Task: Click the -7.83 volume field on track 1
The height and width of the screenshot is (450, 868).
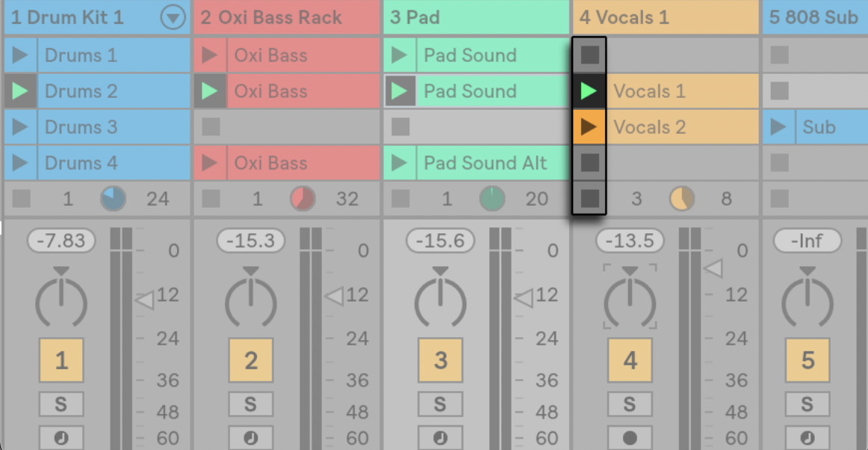Action: point(61,241)
